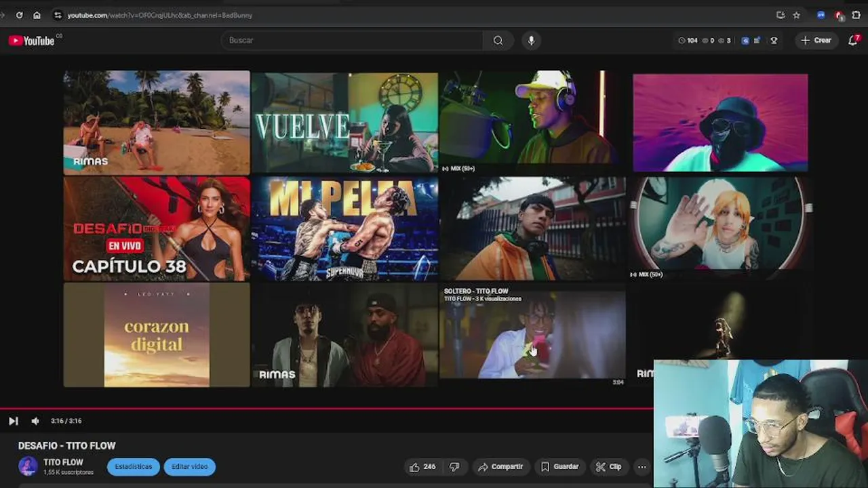868x488 pixels.
Task: Open the DESAFIO CAPÍTULO 38 thumbnail
Action: (x=157, y=229)
